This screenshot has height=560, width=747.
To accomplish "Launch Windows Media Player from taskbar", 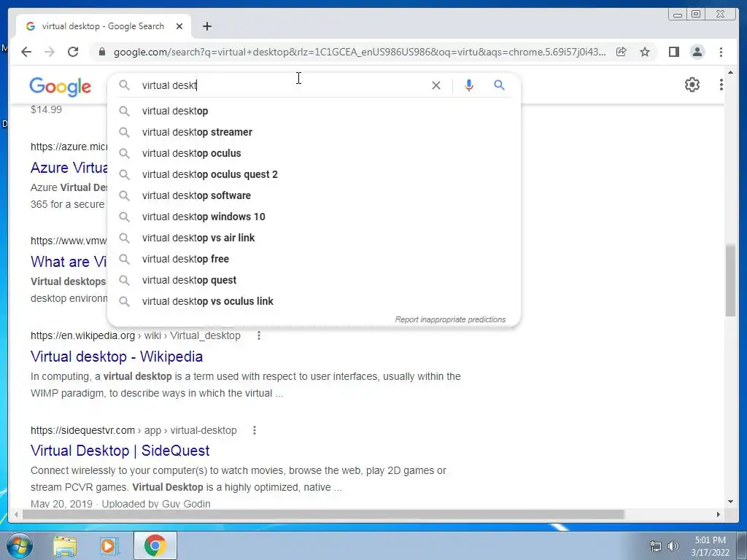I will pyautogui.click(x=109, y=545).
